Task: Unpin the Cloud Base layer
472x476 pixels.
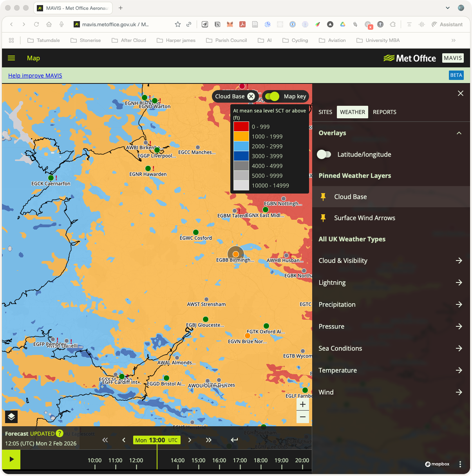Action: [x=323, y=197]
